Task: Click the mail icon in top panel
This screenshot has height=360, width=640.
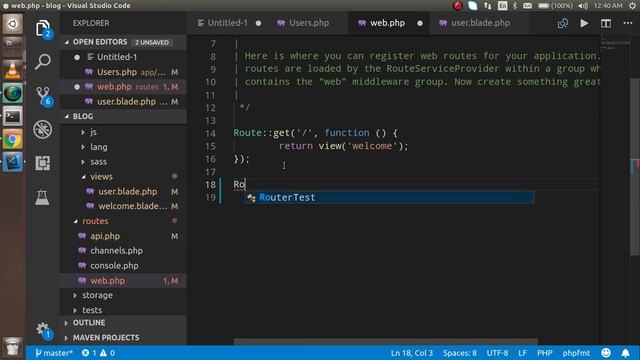Action: pos(527,6)
